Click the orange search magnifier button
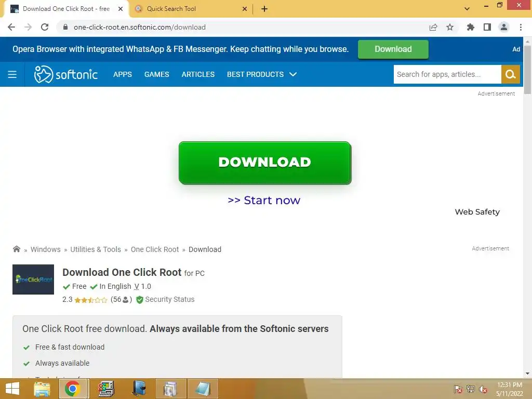 (511, 74)
